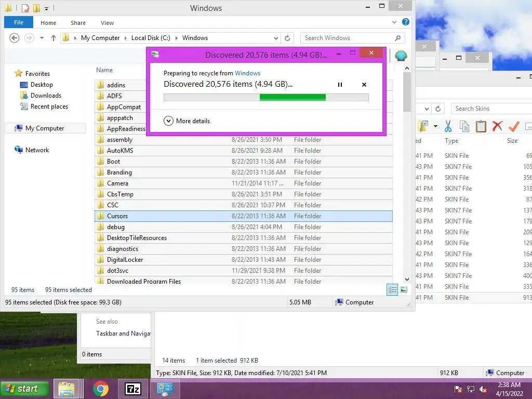Open File Explorer from the taskbar
The width and height of the screenshot is (532, 399).
[x=66, y=389]
